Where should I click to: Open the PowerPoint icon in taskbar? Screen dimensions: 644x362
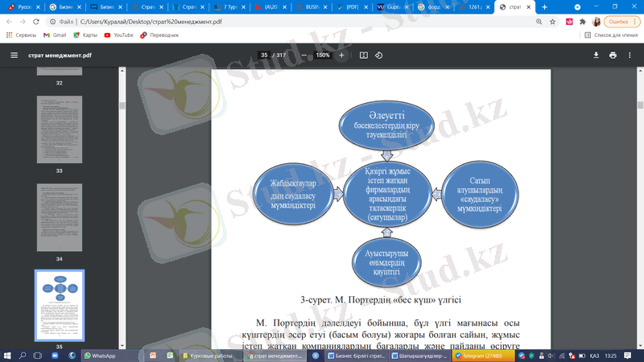coord(153,356)
